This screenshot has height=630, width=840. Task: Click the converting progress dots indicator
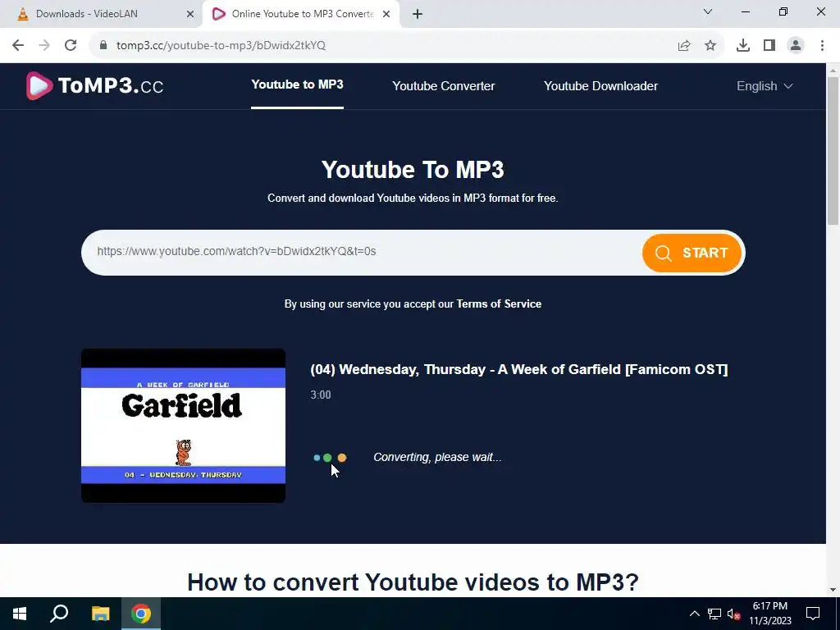pos(330,458)
